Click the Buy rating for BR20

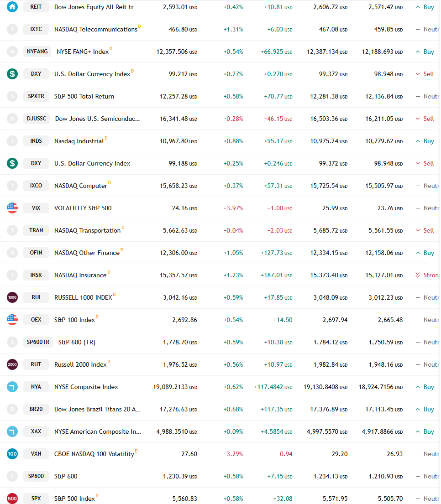tap(425, 409)
